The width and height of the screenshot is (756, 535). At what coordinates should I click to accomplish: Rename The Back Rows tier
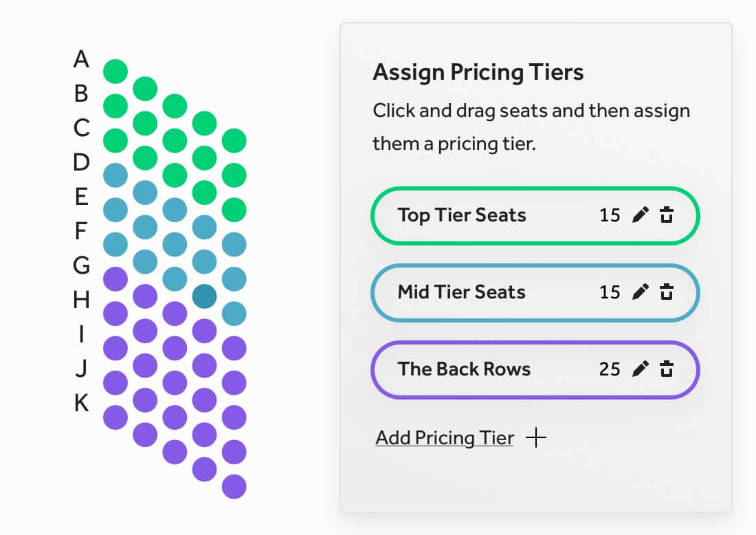[640, 369]
